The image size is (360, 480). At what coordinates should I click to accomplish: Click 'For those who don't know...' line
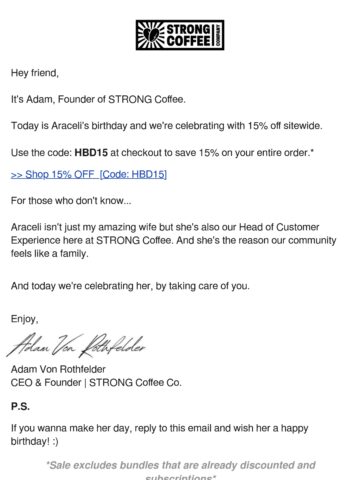[x=71, y=201]
